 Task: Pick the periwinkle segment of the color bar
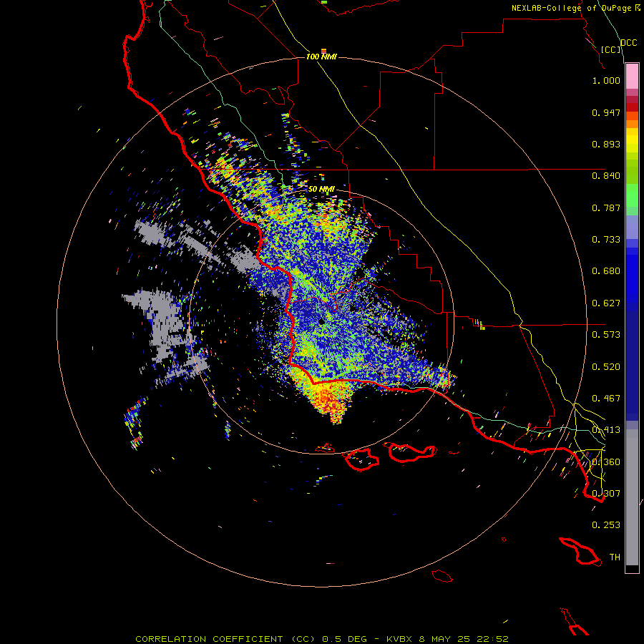(632, 227)
